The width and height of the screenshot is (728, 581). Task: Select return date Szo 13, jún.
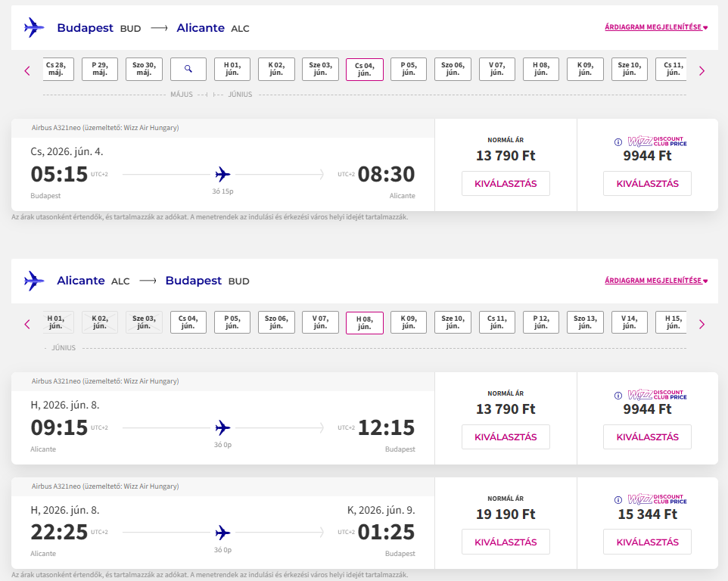pos(585,322)
